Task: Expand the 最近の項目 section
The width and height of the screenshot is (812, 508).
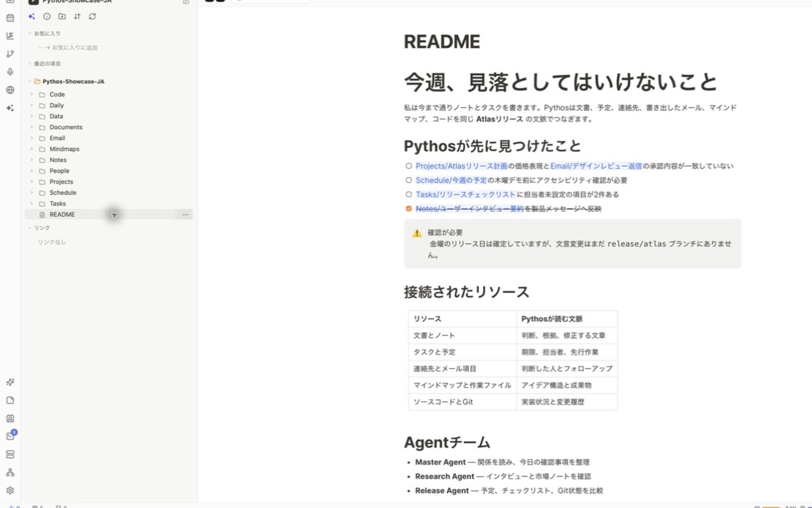Action: [30, 63]
